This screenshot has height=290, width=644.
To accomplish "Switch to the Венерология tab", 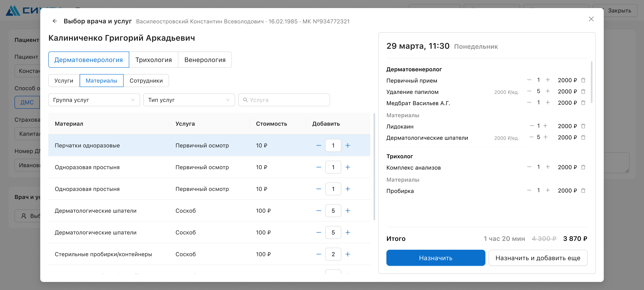I will (205, 60).
